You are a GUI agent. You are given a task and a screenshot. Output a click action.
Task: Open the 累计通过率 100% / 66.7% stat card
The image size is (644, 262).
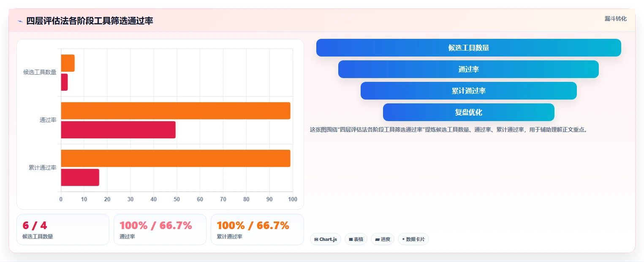[257, 230]
